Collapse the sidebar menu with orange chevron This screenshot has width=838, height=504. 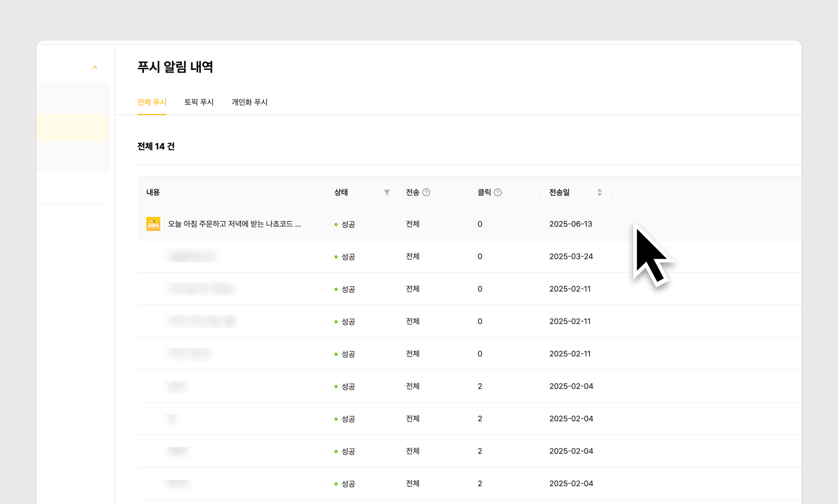pos(95,67)
